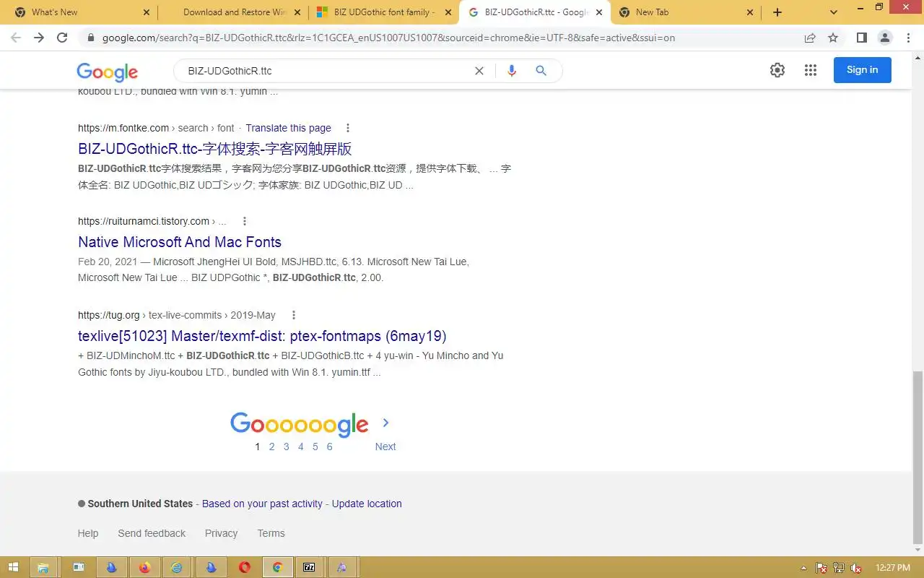
Task: Close the BIZ UDGothic font family tab
Action: [448, 12]
